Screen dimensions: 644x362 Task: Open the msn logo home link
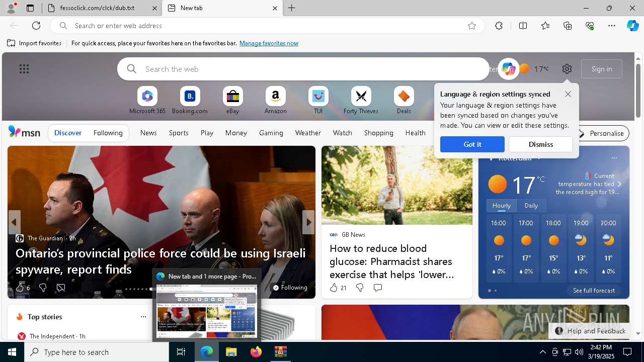click(x=24, y=132)
